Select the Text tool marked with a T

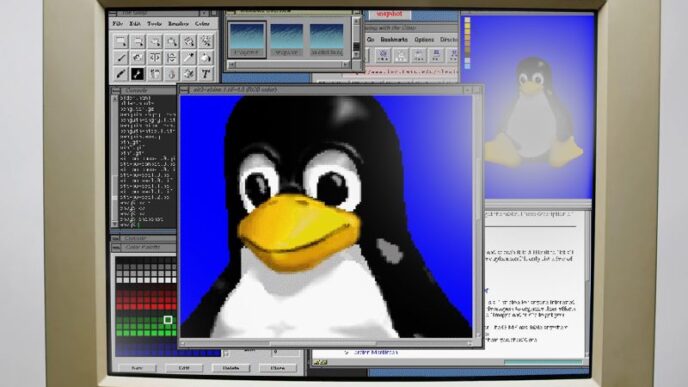point(206,74)
